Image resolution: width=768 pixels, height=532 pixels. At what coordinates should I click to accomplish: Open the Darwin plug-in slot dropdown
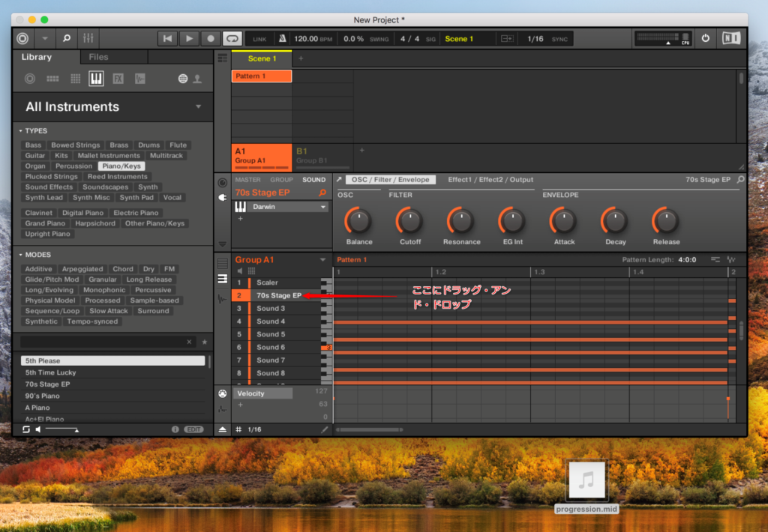pos(323,207)
